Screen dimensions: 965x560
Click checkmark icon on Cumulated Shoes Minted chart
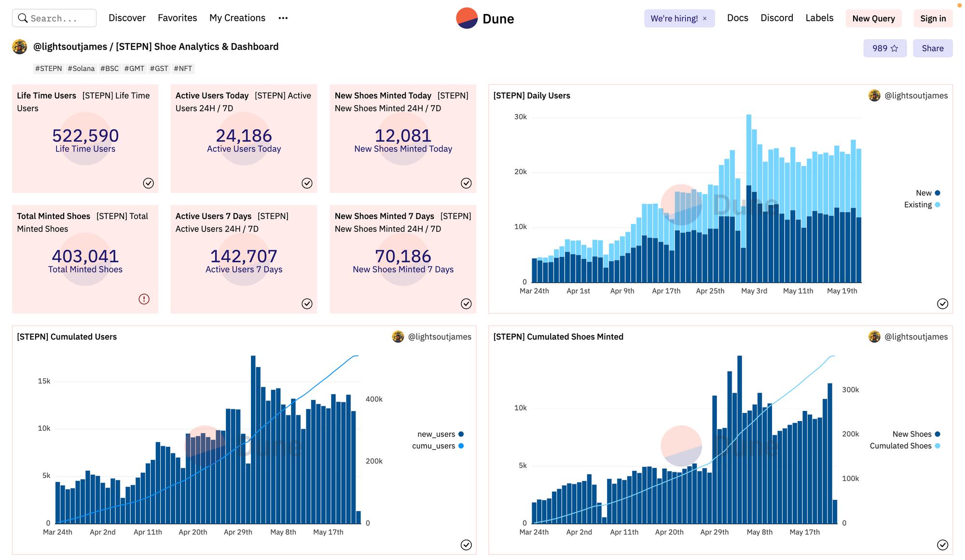[942, 545]
